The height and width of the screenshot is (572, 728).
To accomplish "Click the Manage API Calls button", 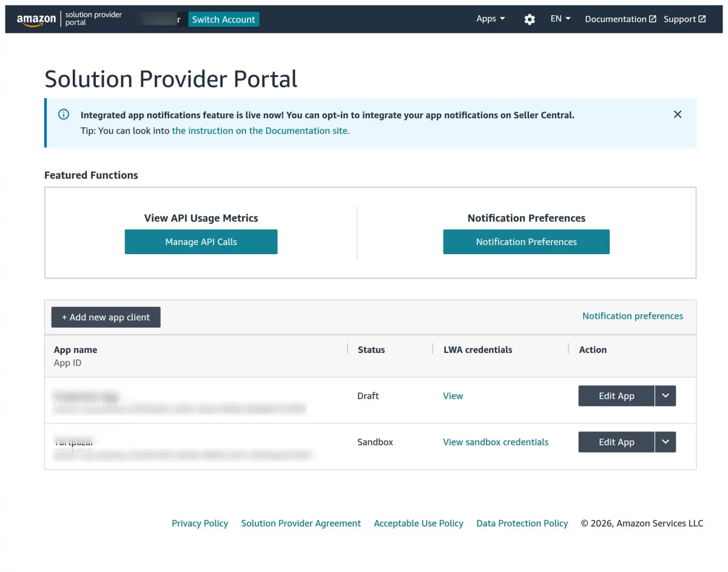I will click(x=201, y=241).
